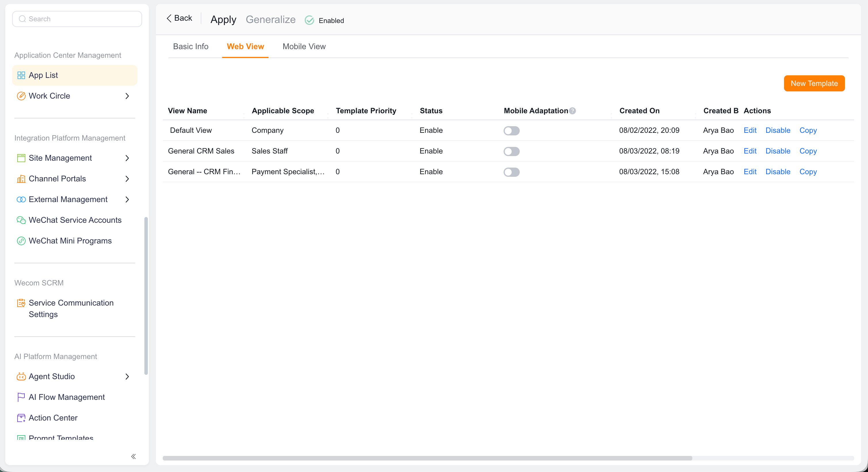This screenshot has width=868, height=472.
Task: Click the External Management icon
Action: (x=21, y=200)
